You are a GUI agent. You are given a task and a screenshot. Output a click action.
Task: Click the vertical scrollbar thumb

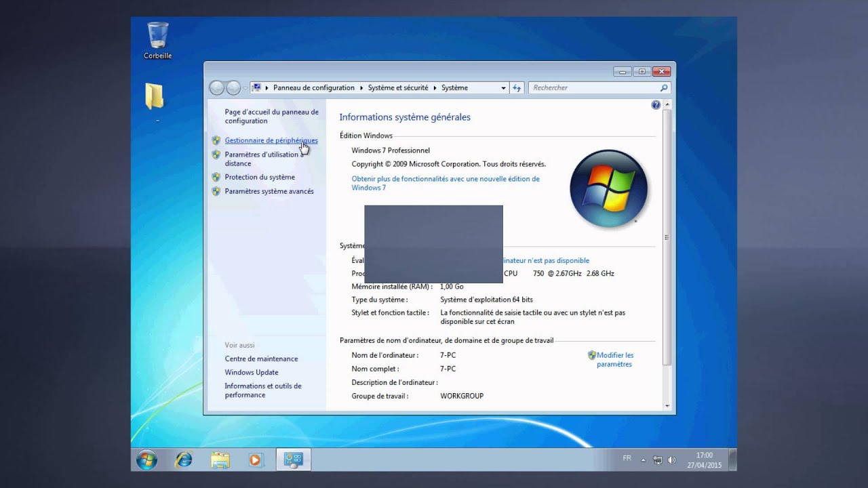point(667,237)
